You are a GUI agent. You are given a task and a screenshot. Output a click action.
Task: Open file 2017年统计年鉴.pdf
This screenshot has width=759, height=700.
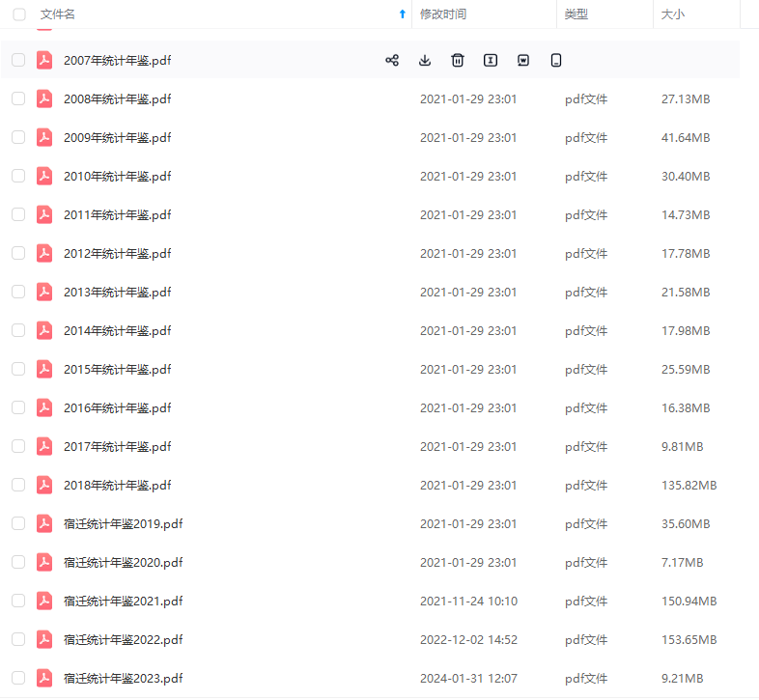[118, 446]
